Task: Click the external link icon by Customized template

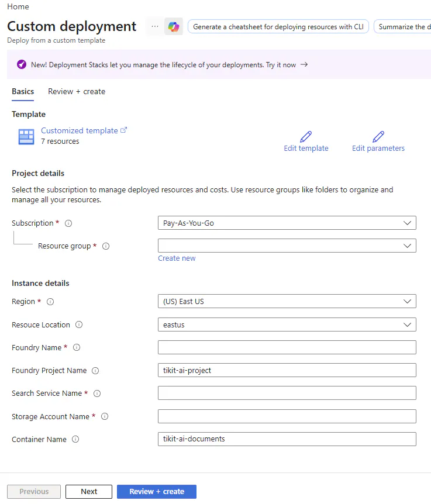Action: (x=124, y=130)
